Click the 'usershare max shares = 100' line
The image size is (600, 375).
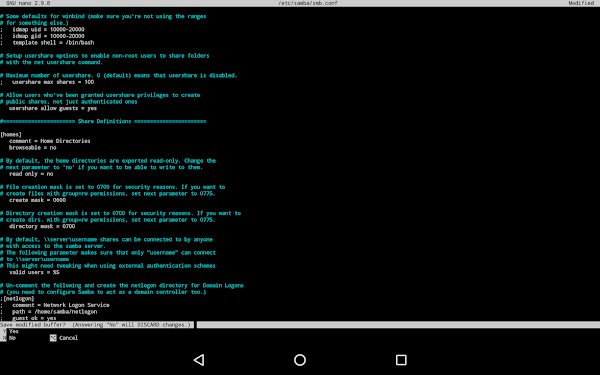point(47,82)
